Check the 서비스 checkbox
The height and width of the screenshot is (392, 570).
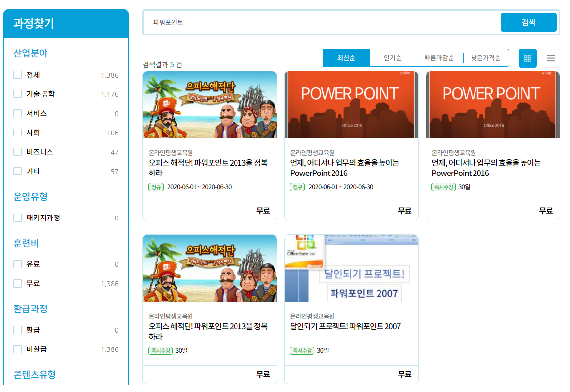tap(17, 113)
